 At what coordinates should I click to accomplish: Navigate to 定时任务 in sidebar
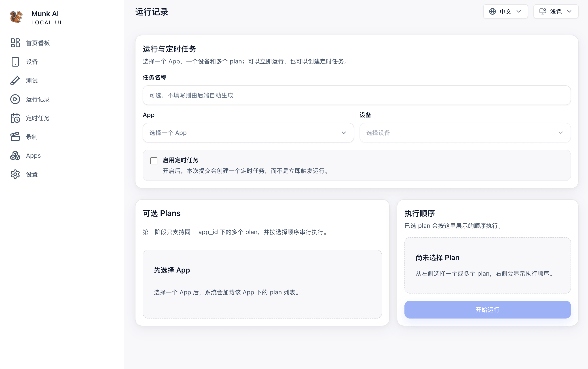38,118
